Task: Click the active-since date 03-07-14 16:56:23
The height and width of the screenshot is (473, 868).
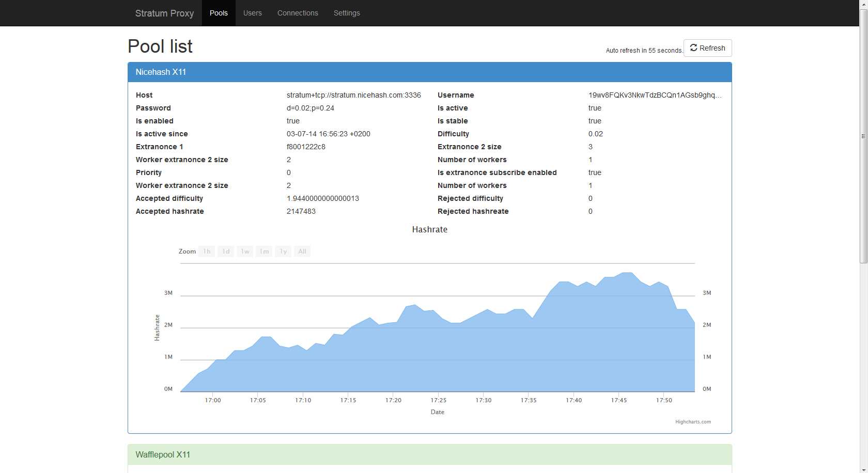Action: [x=329, y=134]
